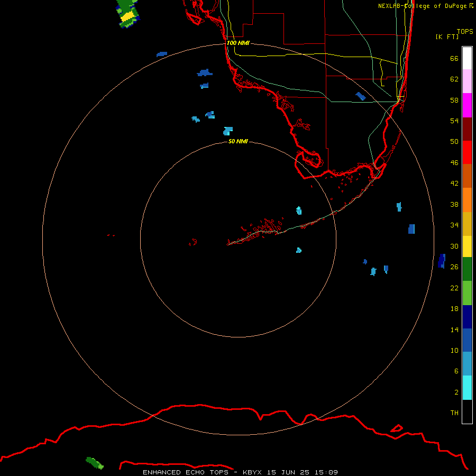Screen dimensions: 476x476
Task: Click the 15 JUN 25 date text
Action: (288, 472)
